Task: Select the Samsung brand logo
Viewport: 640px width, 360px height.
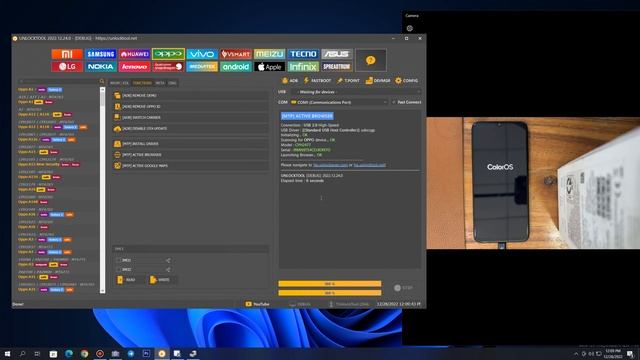Action: coord(101,54)
